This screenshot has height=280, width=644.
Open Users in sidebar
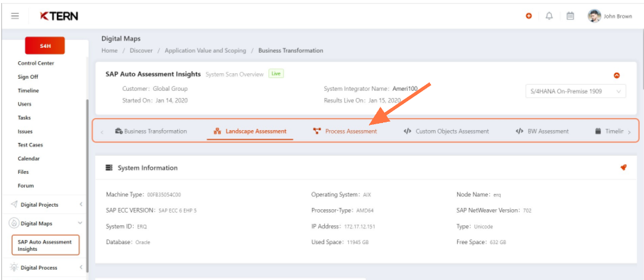[x=25, y=104]
